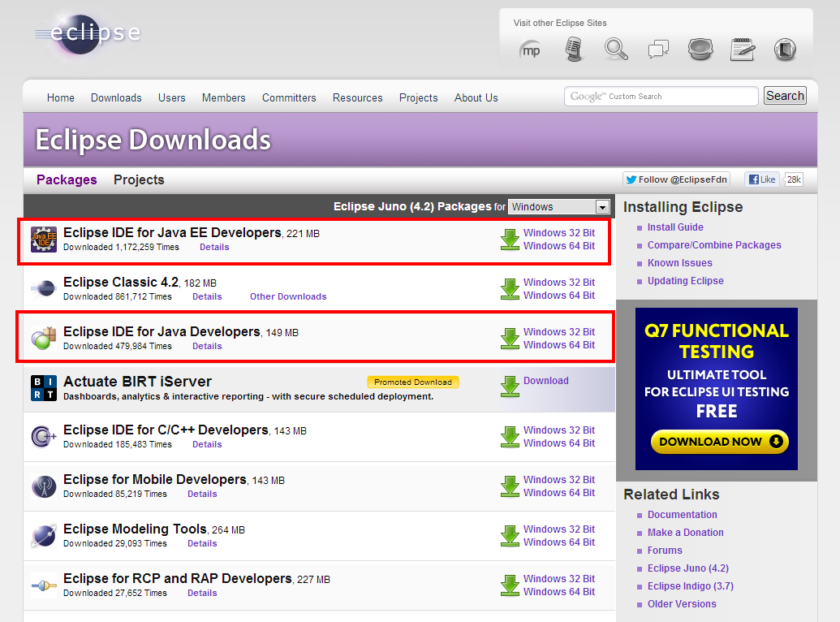Open the Downloads menu item
The image size is (840, 622).
point(116,97)
